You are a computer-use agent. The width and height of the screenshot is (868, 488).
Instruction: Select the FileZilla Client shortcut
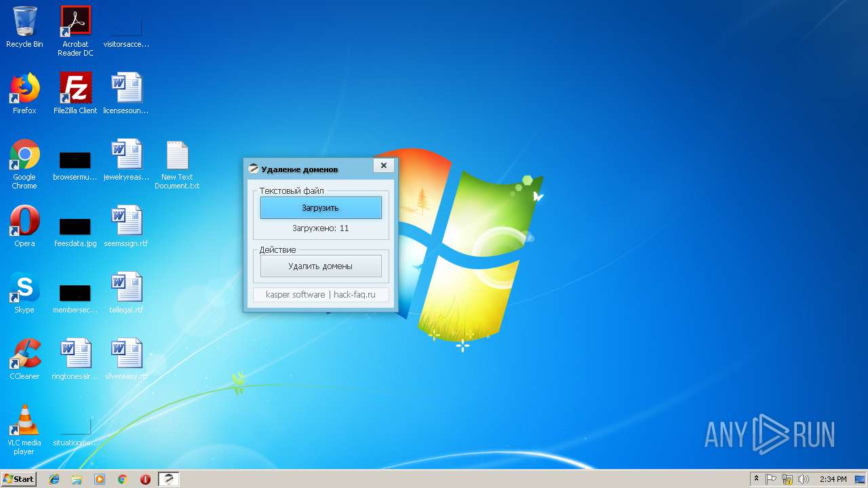(x=75, y=94)
